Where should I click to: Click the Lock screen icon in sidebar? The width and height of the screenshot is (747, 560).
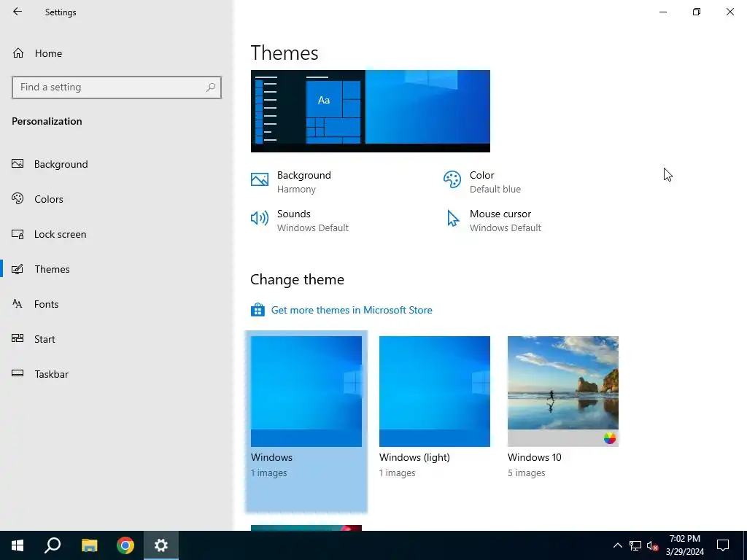coord(18,234)
